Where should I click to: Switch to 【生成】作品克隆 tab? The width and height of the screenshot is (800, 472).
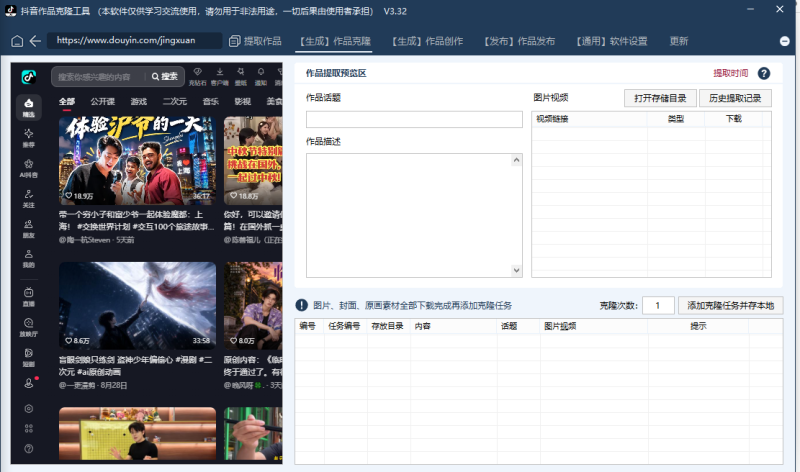(x=335, y=41)
